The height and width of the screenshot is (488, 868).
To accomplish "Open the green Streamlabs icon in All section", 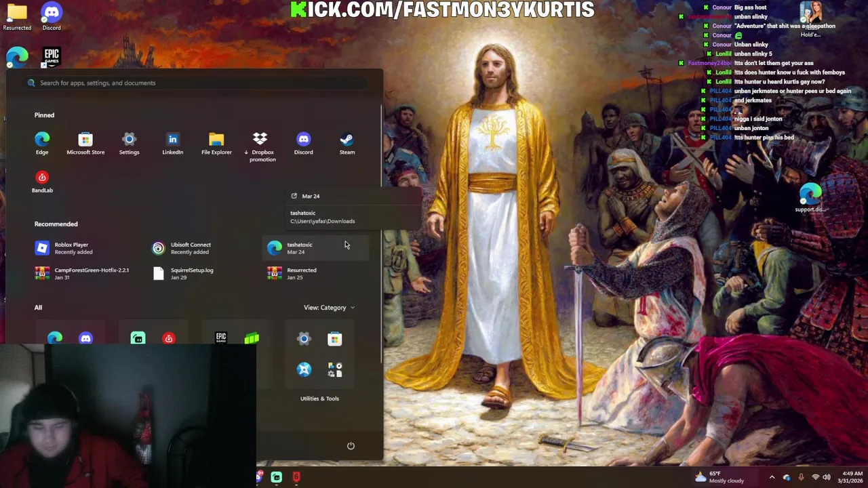I will coord(138,338).
